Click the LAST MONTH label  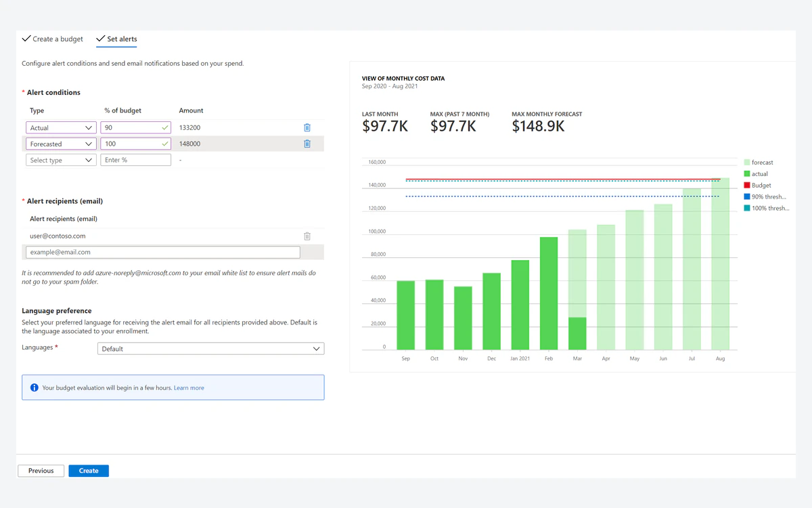pyautogui.click(x=380, y=114)
